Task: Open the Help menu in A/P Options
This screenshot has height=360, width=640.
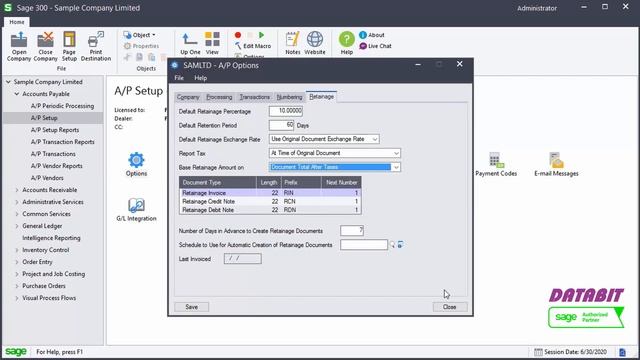Action: pos(200,78)
